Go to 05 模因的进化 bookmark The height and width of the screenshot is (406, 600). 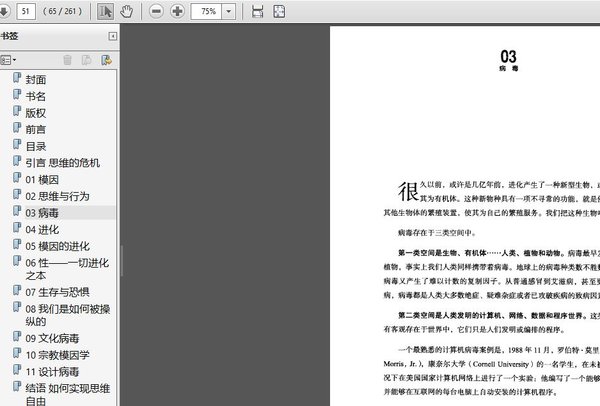coord(57,246)
